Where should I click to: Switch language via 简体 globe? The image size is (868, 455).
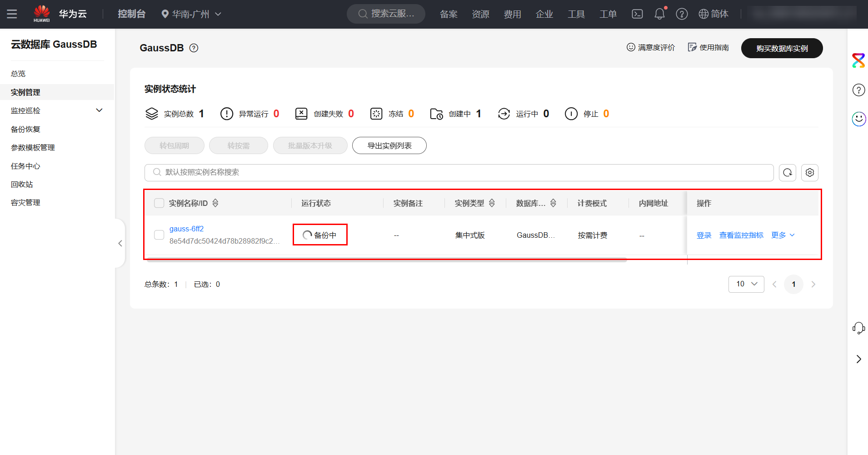713,14
